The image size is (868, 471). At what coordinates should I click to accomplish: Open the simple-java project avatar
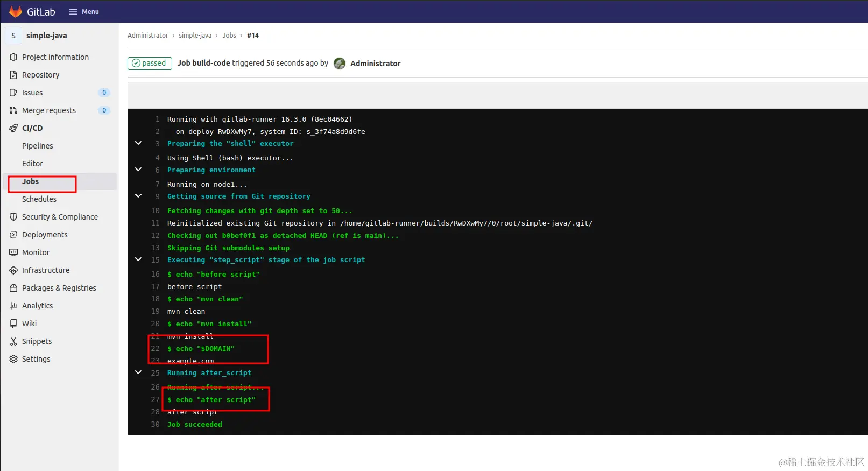pyautogui.click(x=13, y=36)
